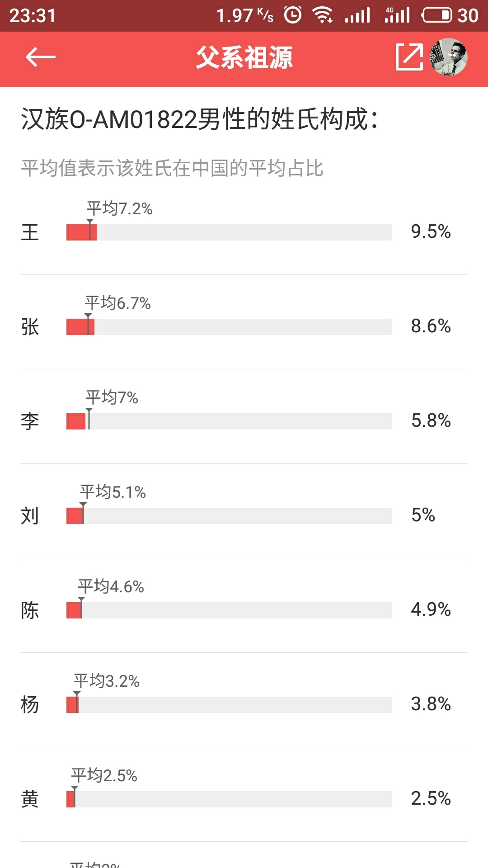Tap the alarm clock status icon
The width and height of the screenshot is (488, 868).
pyautogui.click(x=293, y=15)
